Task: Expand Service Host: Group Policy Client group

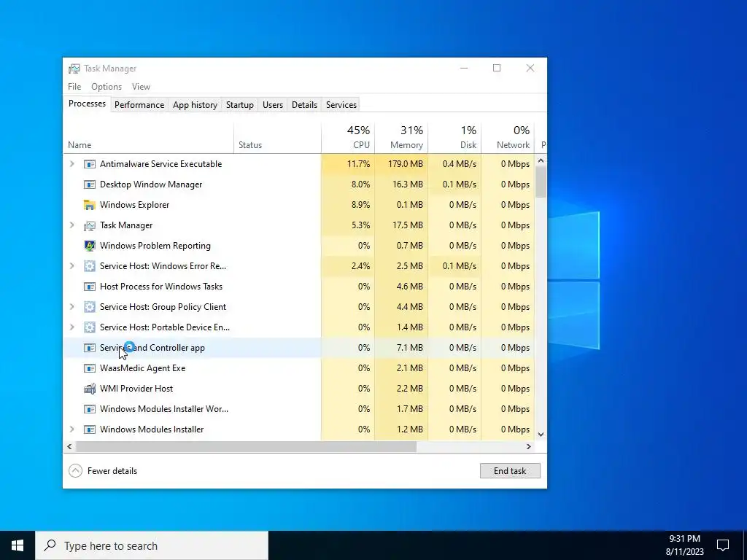Action: (x=72, y=307)
